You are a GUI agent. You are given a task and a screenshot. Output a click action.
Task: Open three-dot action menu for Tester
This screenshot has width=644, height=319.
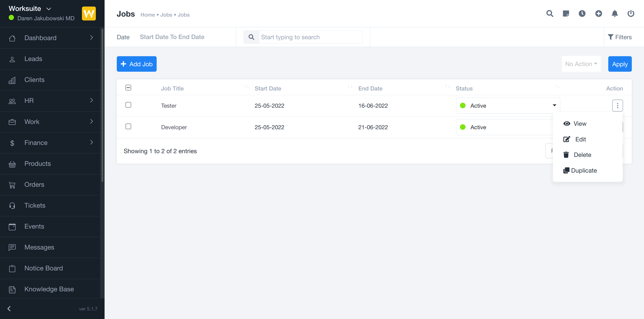[x=617, y=105]
